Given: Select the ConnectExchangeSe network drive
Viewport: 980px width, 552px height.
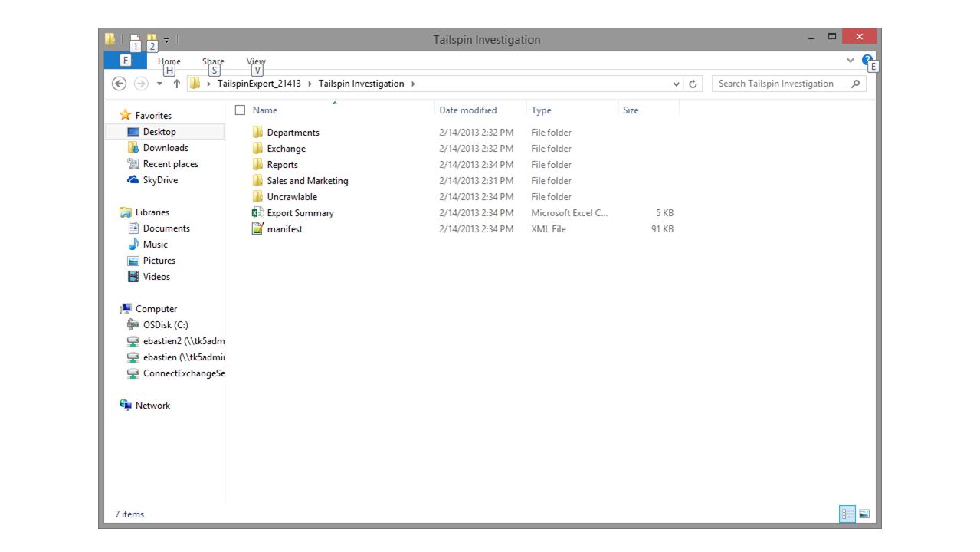Looking at the screenshot, I should pos(175,373).
